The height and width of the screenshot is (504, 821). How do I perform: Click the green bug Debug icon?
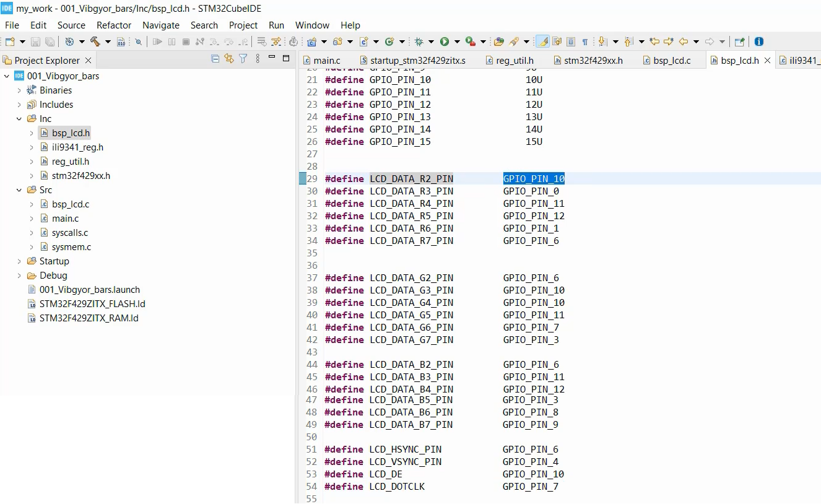(x=419, y=41)
